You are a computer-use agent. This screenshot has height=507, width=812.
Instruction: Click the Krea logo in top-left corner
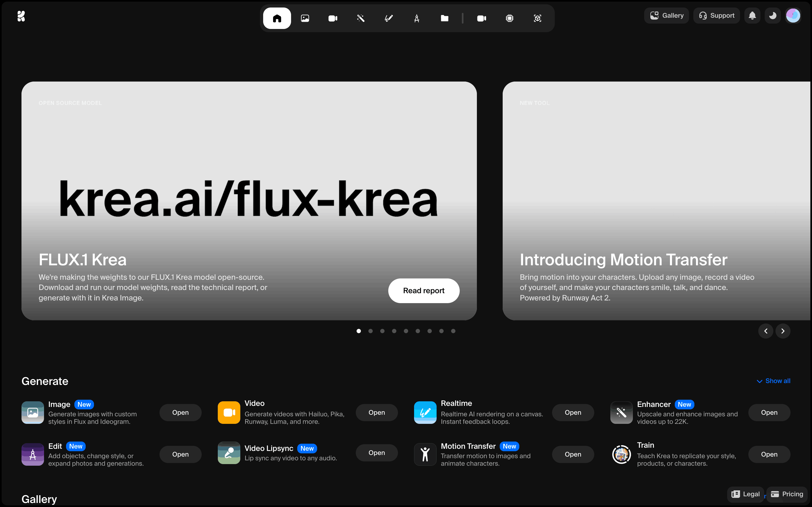coord(21,16)
